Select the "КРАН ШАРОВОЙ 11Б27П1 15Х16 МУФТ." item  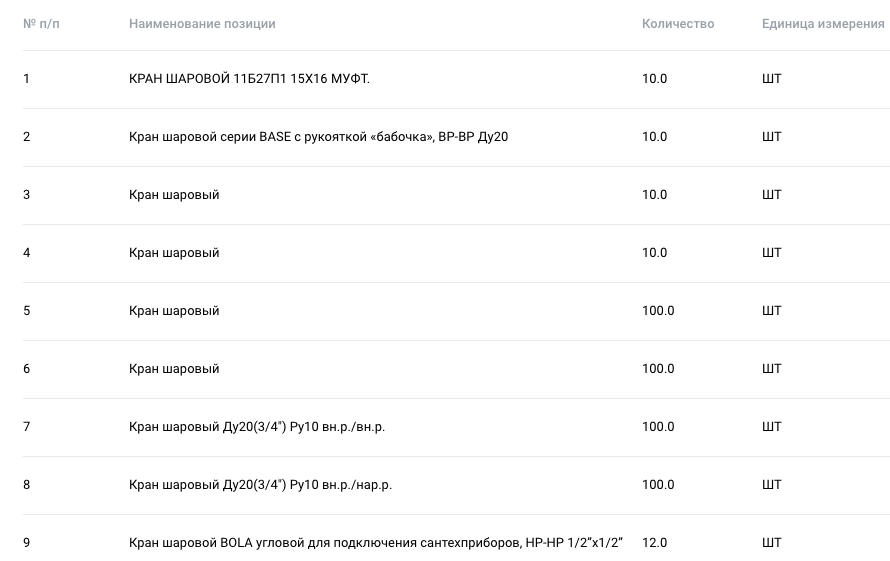pyautogui.click(x=249, y=79)
